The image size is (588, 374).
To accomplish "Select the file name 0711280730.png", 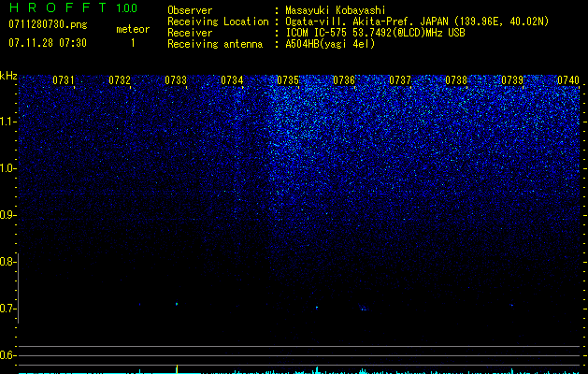I will [x=48, y=24].
